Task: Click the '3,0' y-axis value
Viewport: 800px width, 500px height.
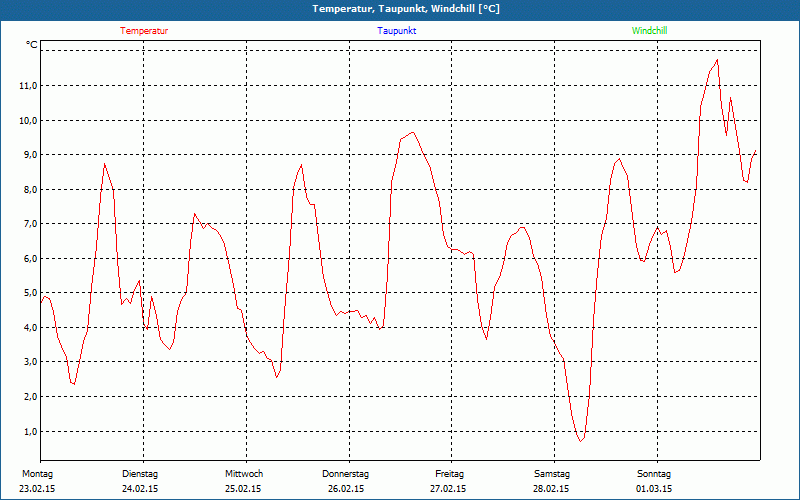Action: coord(30,362)
